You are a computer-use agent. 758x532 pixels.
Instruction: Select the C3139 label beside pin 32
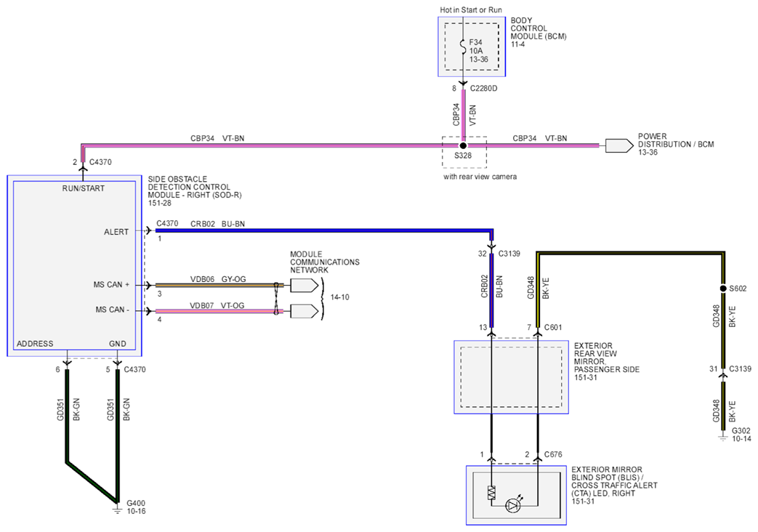click(x=509, y=254)
